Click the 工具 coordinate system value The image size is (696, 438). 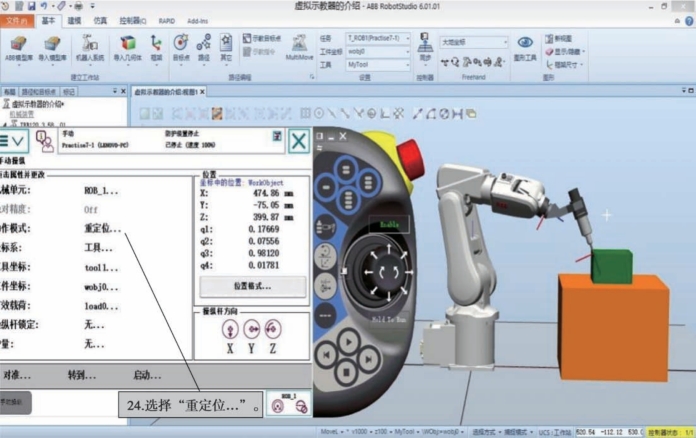(x=98, y=248)
